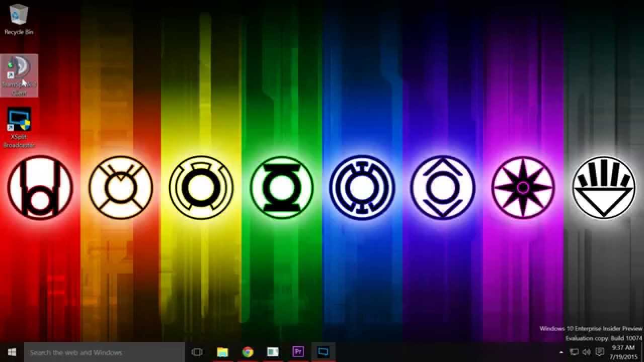Select the TeamSpeak 3 Client shortcut

click(x=20, y=75)
